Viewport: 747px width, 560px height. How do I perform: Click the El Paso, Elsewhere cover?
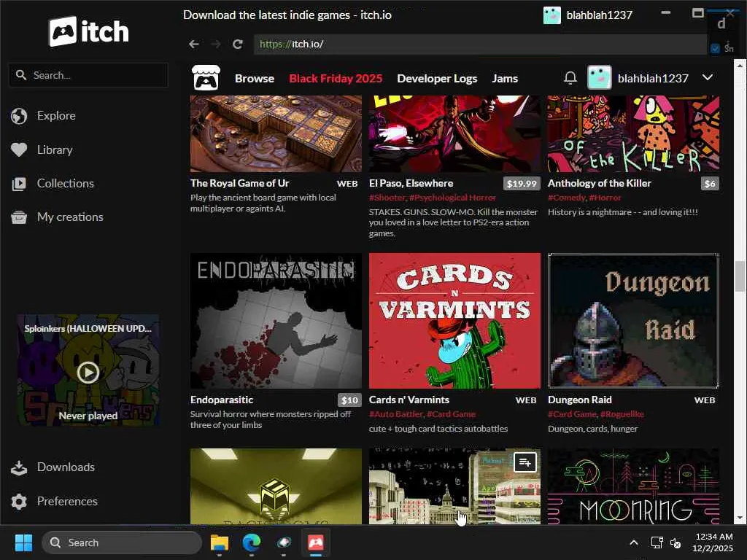[x=454, y=134]
